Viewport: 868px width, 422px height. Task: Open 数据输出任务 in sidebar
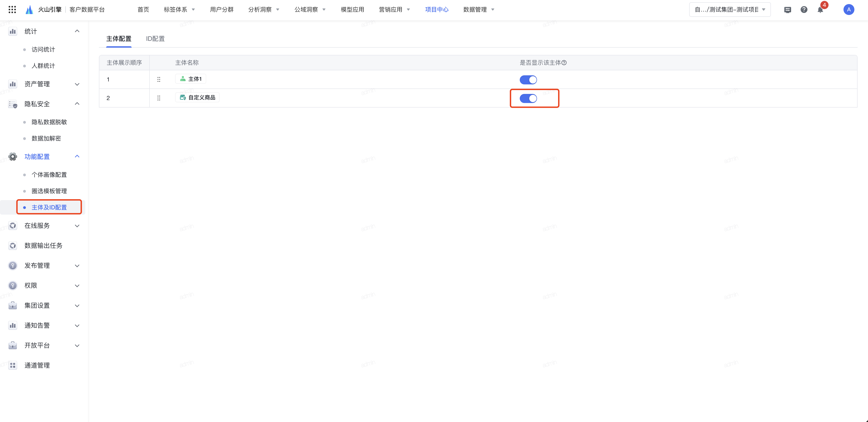pos(44,246)
